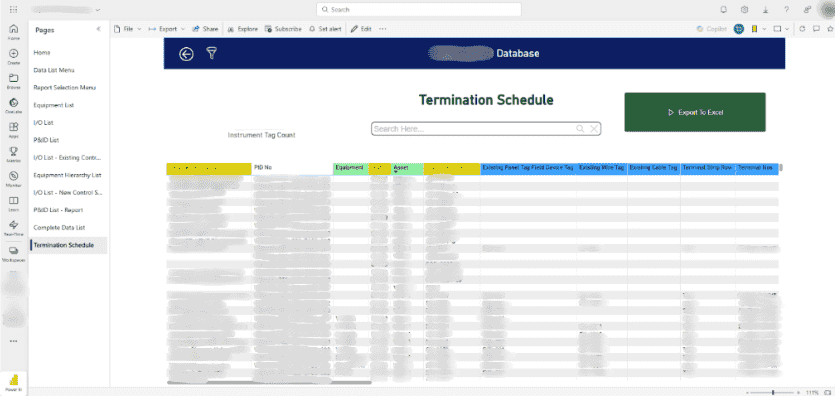Select the Complete Data List page
This screenshot has height=396, width=835.
pos(59,228)
